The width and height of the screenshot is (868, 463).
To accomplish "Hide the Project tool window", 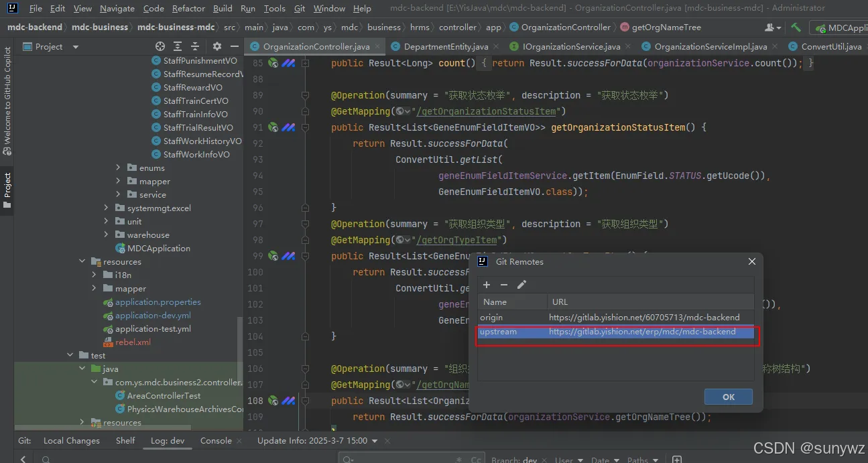I will coord(234,46).
